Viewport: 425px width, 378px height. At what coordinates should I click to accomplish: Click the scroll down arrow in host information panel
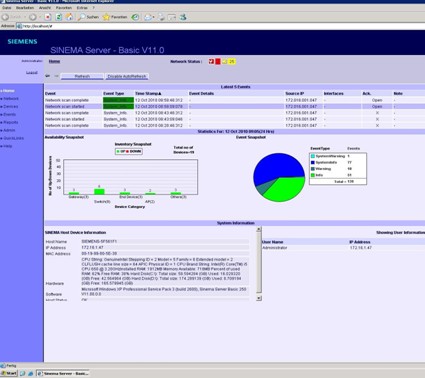tap(259, 298)
